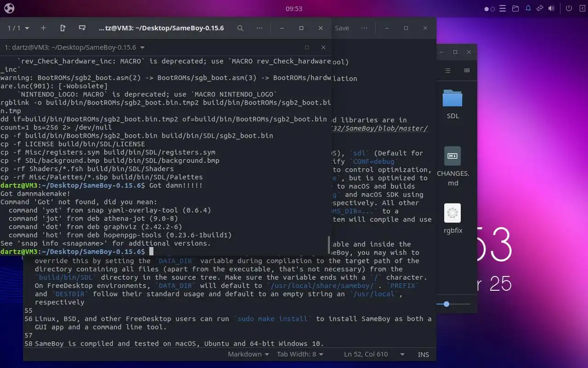This screenshot has height=368, width=588.
Task: Open the Tilix three-dots menu
Action: pos(260,28)
